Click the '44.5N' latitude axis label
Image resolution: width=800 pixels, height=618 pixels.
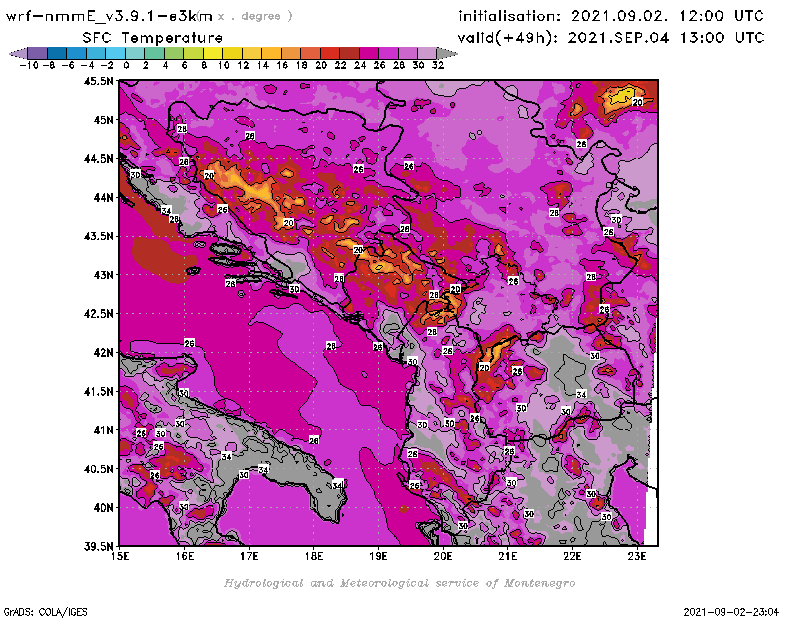pyautogui.click(x=98, y=159)
